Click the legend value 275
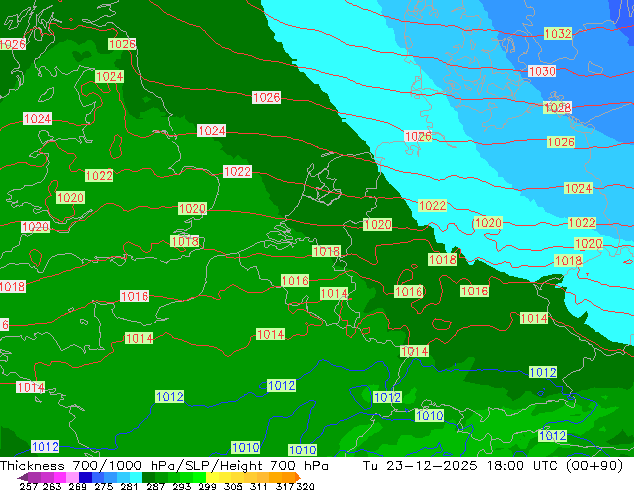 click(x=104, y=486)
